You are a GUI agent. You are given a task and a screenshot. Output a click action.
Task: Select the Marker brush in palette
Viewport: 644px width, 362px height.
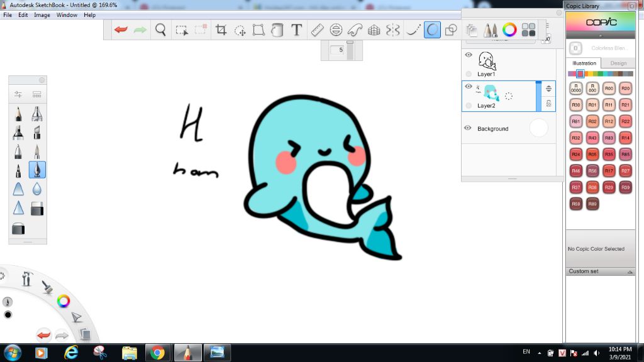pyautogui.click(x=18, y=133)
